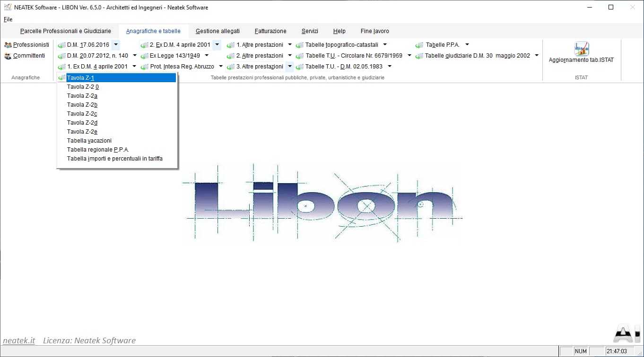Expand the D.M. 20.07.2012, n. 140 dropdown arrow

[134, 56]
